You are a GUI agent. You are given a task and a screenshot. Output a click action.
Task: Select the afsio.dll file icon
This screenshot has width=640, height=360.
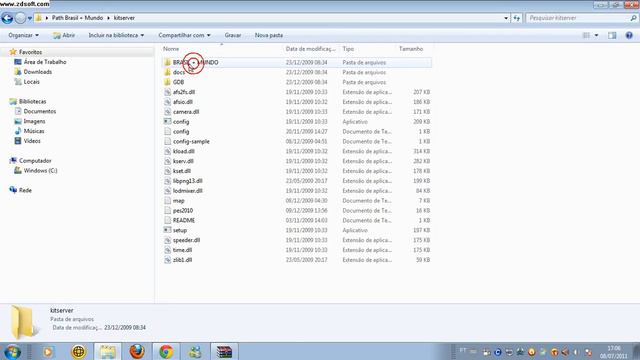(x=167, y=102)
